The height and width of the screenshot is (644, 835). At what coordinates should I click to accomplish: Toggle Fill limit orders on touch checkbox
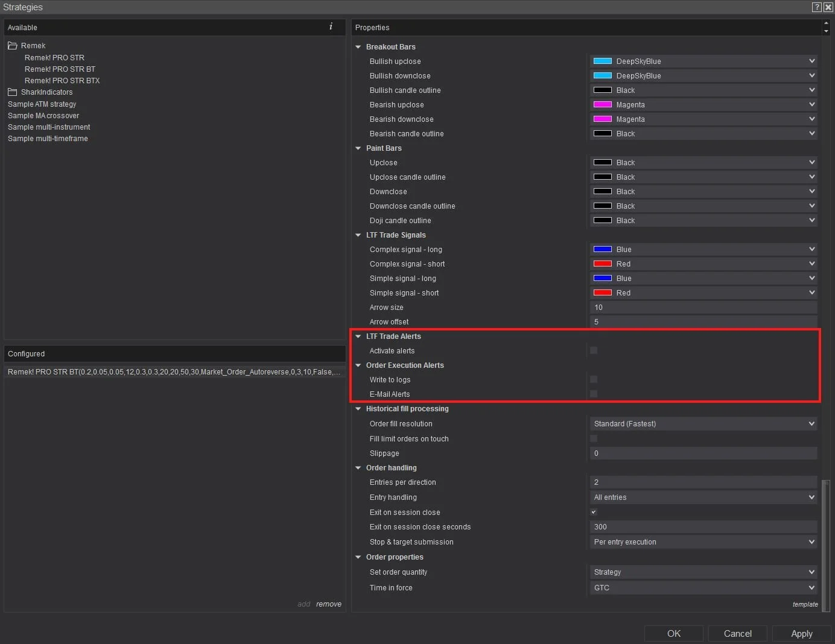594,438
